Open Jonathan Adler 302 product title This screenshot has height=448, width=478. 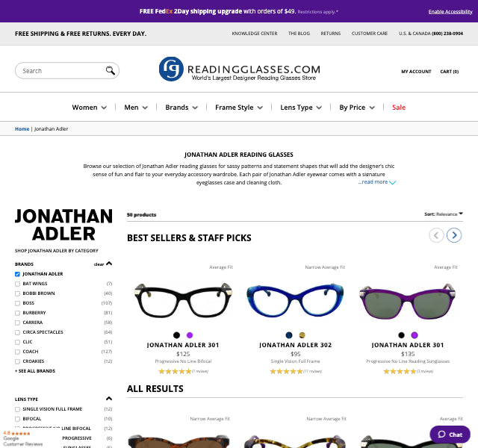(296, 345)
